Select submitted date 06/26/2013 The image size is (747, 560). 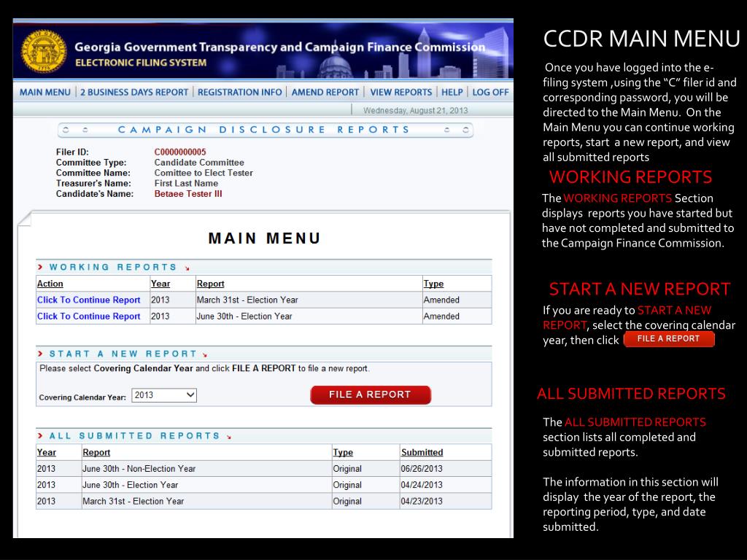click(x=421, y=469)
